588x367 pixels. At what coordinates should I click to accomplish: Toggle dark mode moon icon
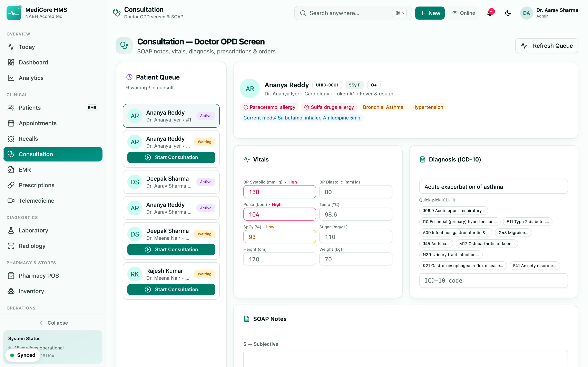tap(508, 13)
